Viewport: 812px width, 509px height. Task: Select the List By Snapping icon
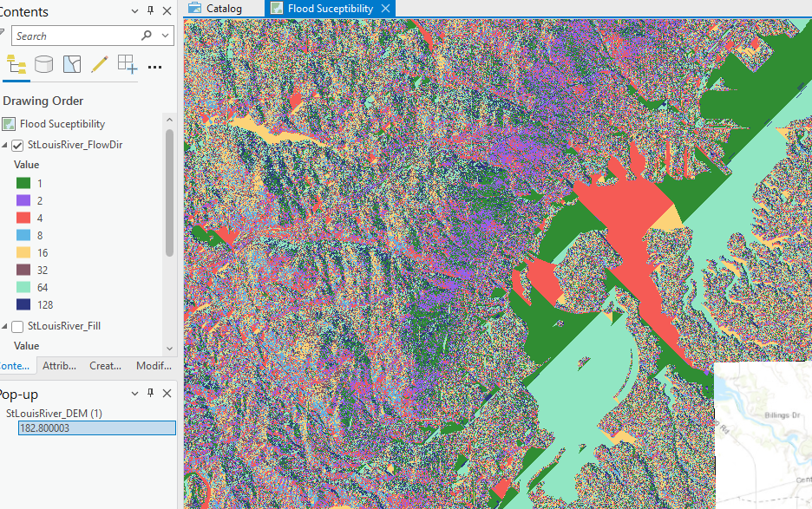126,64
